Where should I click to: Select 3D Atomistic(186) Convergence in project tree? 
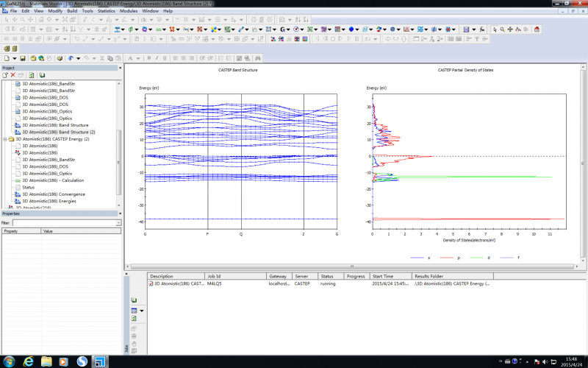pyautogui.click(x=53, y=194)
